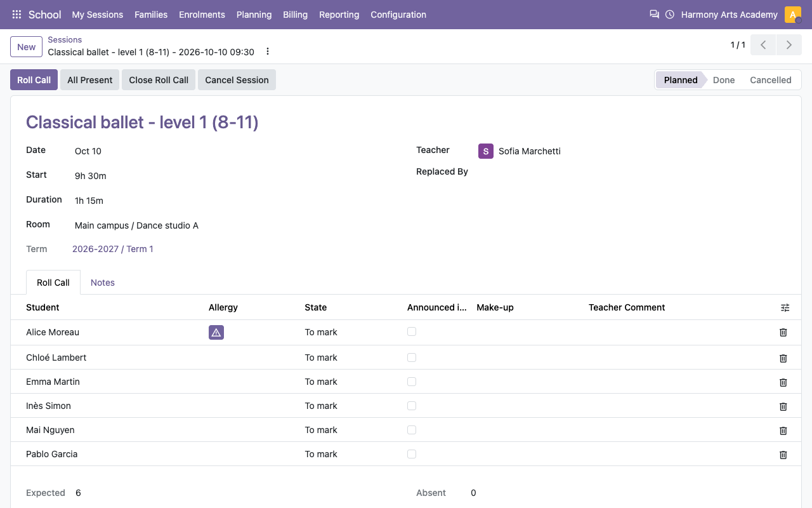This screenshot has width=812, height=508.
Task: Open the 2026-2027 / Term 1 link
Action: (x=113, y=249)
